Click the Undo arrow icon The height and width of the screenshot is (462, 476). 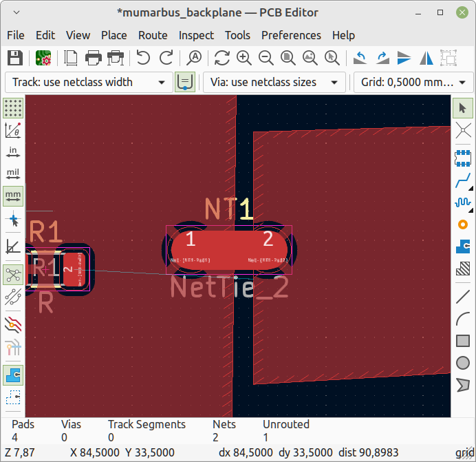(143, 58)
